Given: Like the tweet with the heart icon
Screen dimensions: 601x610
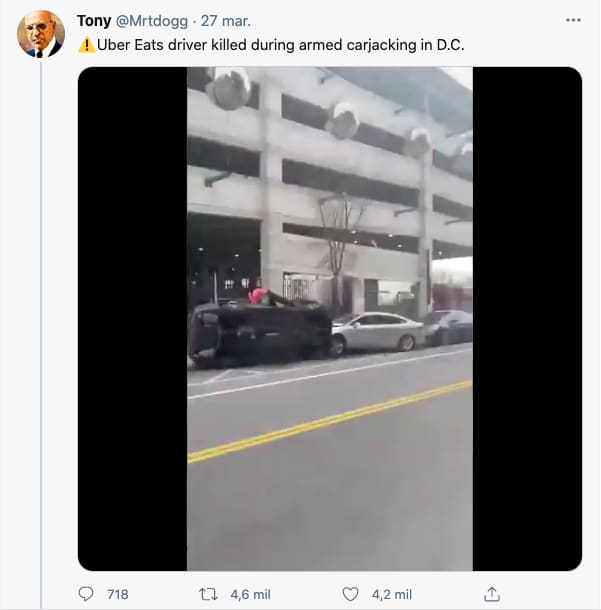Looking at the screenshot, I should (x=350, y=594).
